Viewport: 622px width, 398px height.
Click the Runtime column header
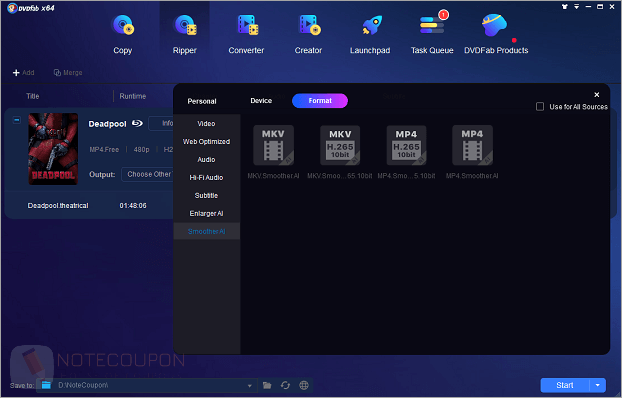132,96
